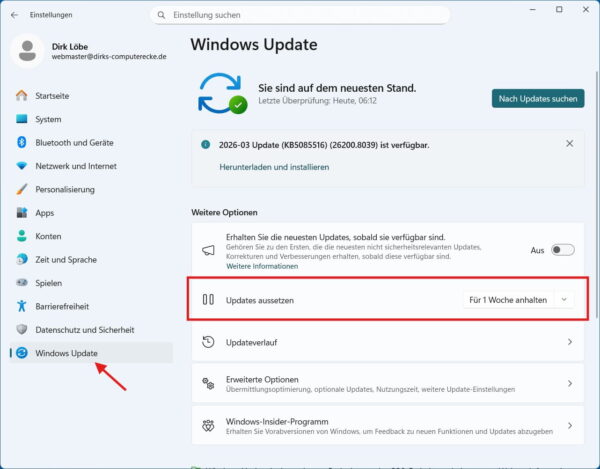Open the Weitere Informationen link
The width and height of the screenshot is (600, 469).
click(x=262, y=266)
